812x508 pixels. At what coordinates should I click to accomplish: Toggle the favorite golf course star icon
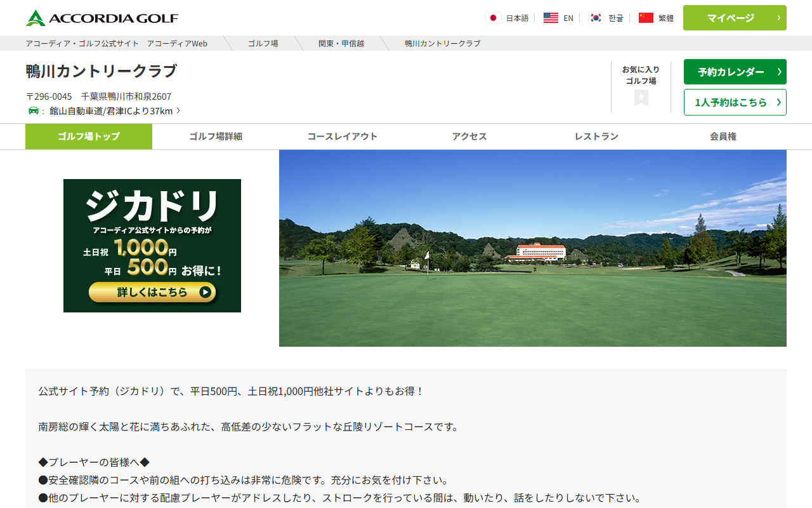pos(641,98)
